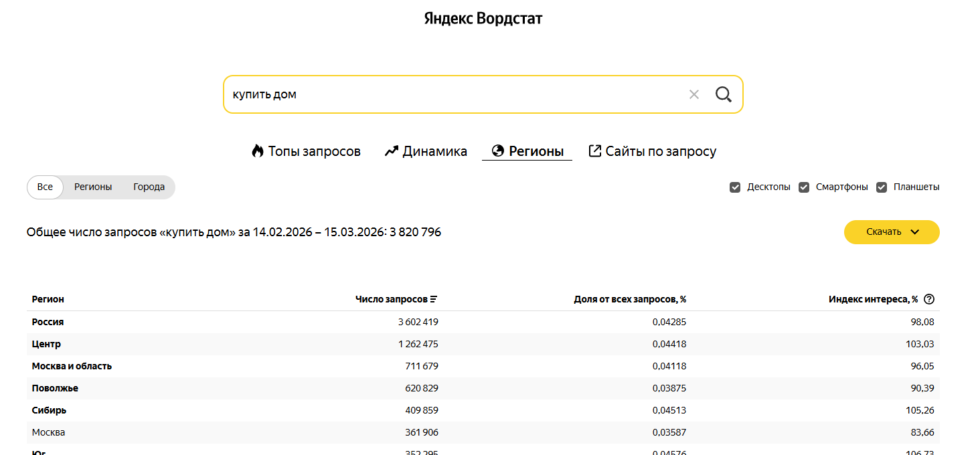The height and width of the screenshot is (455, 980).
Task: Select the Регионы tab
Action: [527, 151]
